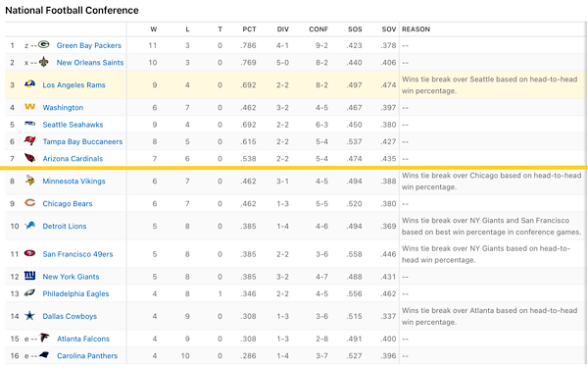The height and width of the screenshot is (368, 588).
Task: Open the Seattle Seahawks team link
Action: click(x=73, y=125)
